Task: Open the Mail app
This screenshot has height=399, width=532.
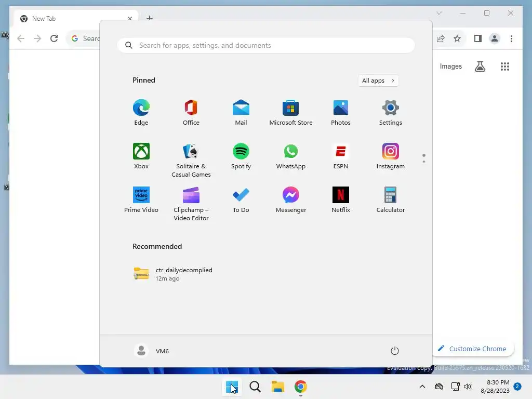Action: coord(241,113)
